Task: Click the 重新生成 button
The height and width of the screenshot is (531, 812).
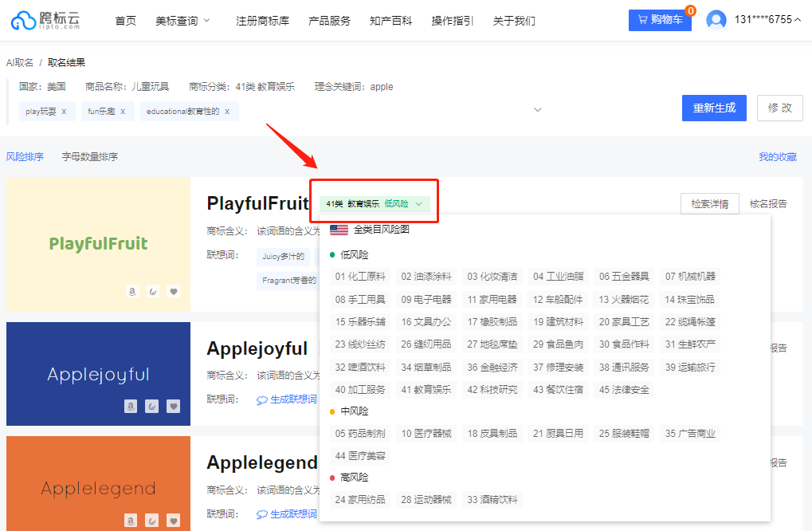Action: (x=713, y=107)
